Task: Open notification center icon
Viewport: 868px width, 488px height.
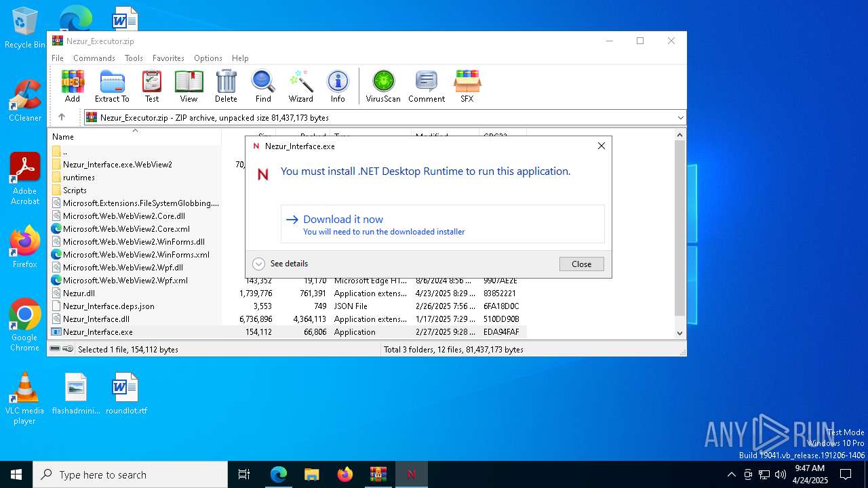Action: coord(846,474)
